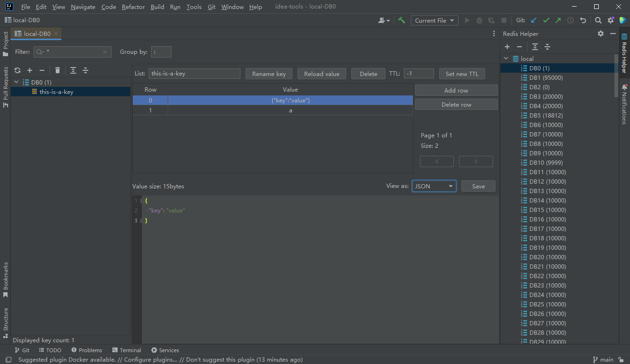Image resolution: width=630 pixels, height=364 pixels.
Task: Open the Services tool window
Action: click(165, 350)
